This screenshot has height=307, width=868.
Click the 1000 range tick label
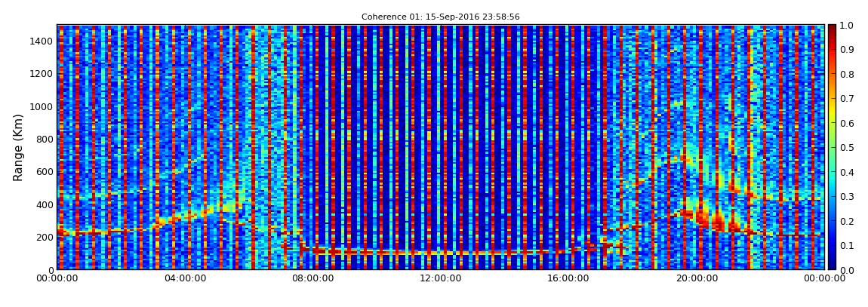point(42,106)
